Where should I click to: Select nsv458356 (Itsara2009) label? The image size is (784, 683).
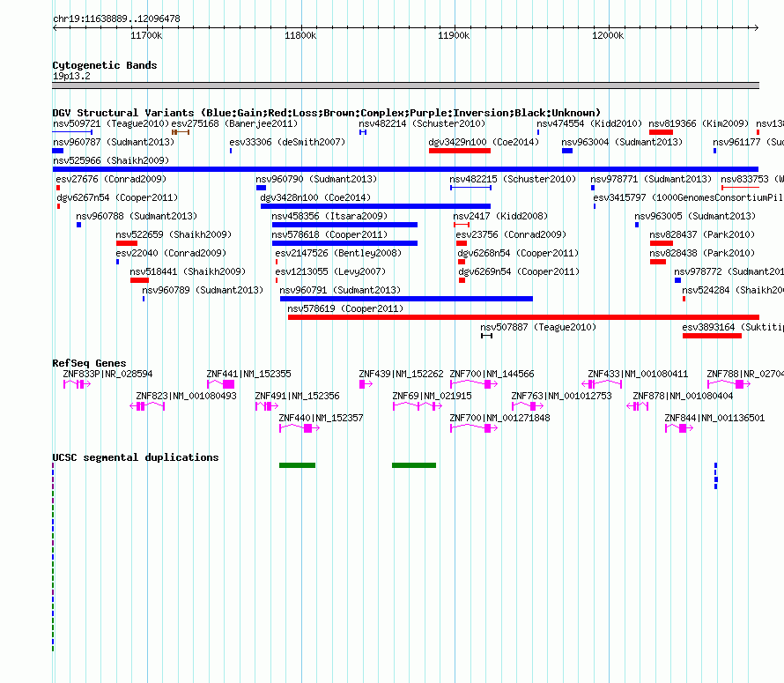click(x=329, y=216)
